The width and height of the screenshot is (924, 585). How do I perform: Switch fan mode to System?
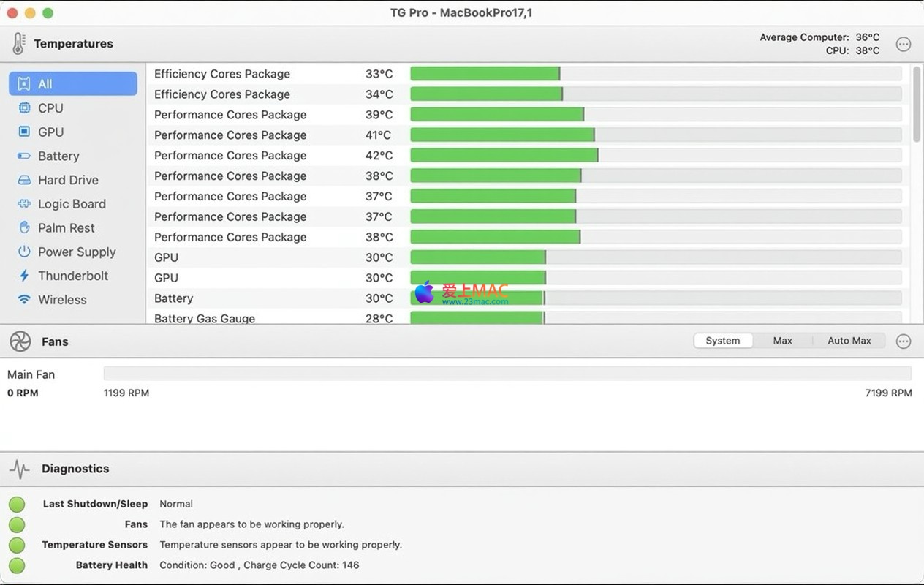click(x=722, y=341)
